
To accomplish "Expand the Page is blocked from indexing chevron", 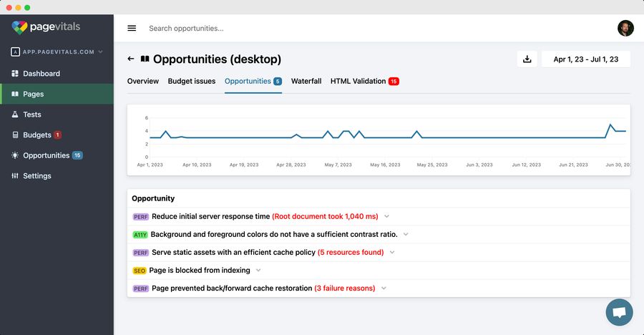I will (258, 270).
